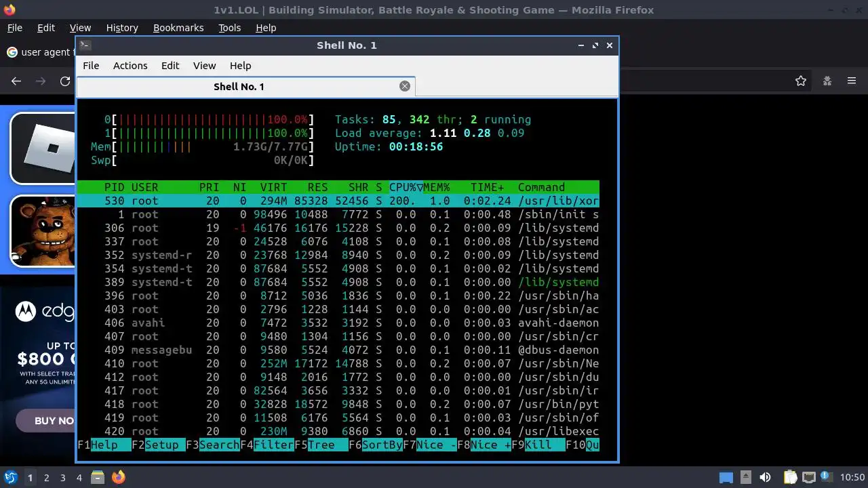Image resolution: width=868 pixels, height=488 pixels.
Task: Select the @dbus-daemon process row
Action: click(x=338, y=350)
